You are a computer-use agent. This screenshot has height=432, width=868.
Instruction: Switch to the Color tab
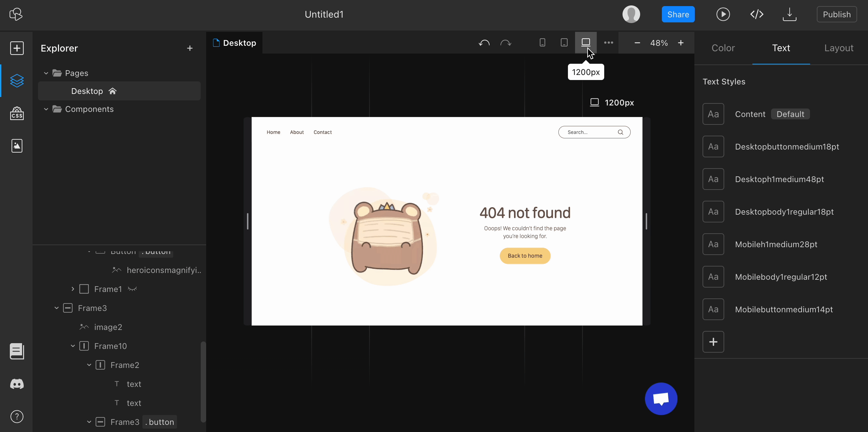[723, 48]
